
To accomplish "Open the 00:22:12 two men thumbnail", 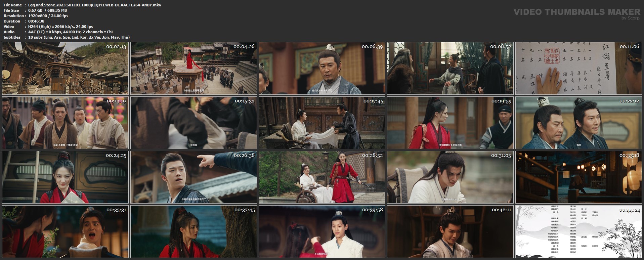I will [x=578, y=123].
